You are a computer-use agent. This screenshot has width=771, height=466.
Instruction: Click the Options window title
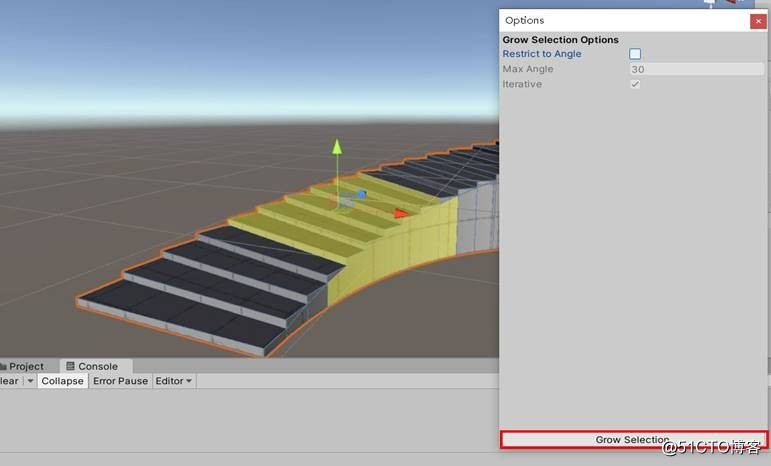pyautogui.click(x=524, y=21)
